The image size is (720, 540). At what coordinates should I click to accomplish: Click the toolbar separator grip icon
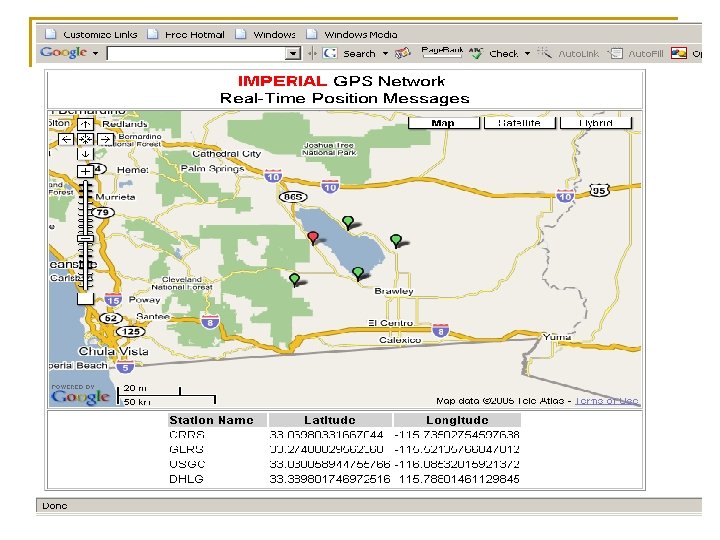[x=312, y=54]
